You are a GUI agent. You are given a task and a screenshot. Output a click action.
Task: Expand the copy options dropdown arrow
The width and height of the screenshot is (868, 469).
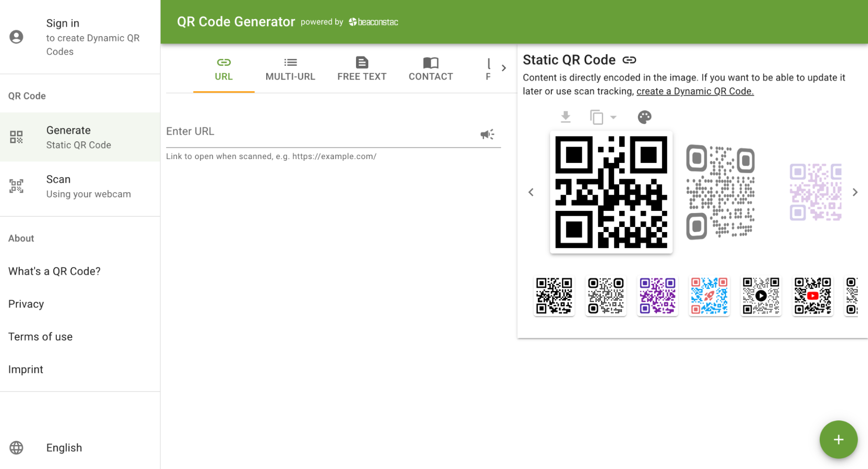coord(613,117)
